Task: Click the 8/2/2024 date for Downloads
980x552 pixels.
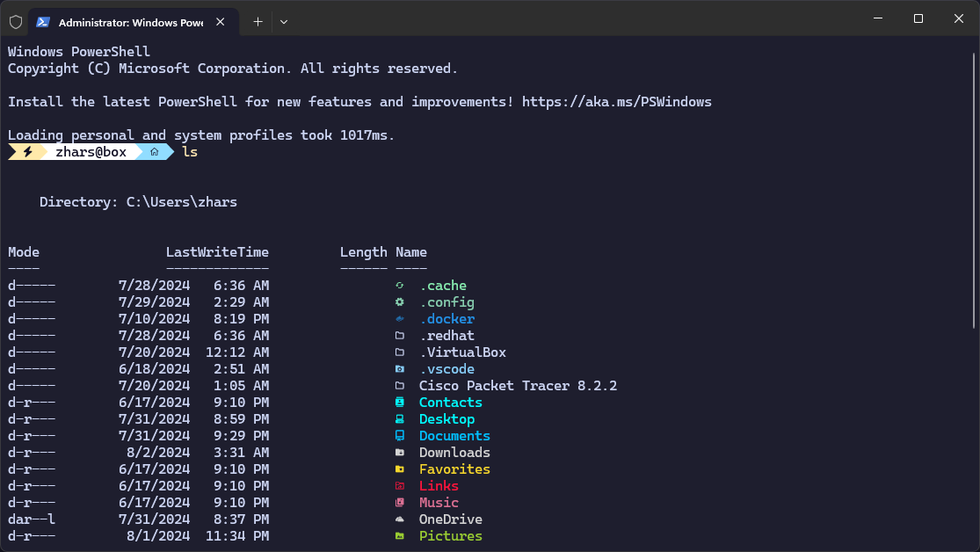Action: pyautogui.click(x=158, y=453)
